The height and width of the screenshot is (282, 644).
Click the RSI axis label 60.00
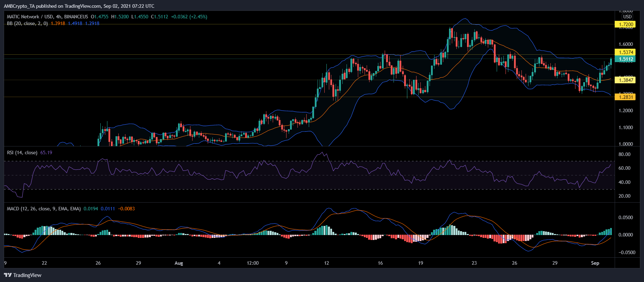click(625, 168)
